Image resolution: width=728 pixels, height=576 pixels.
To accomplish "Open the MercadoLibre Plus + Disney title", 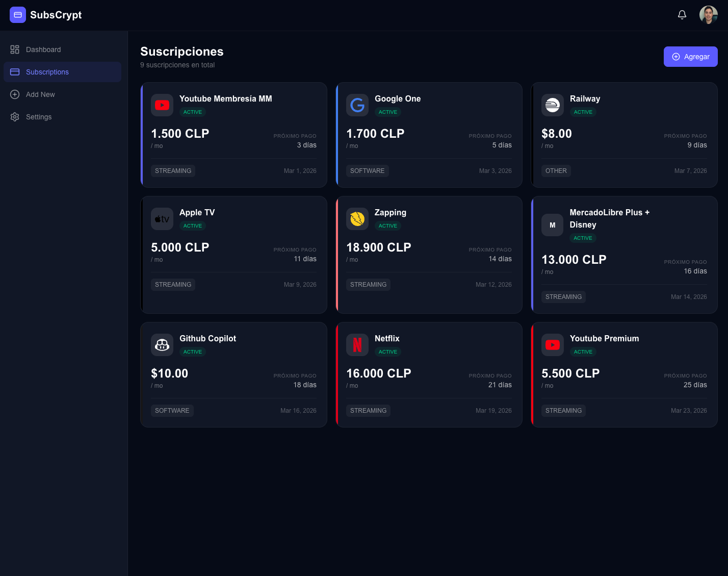I will [x=609, y=218].
